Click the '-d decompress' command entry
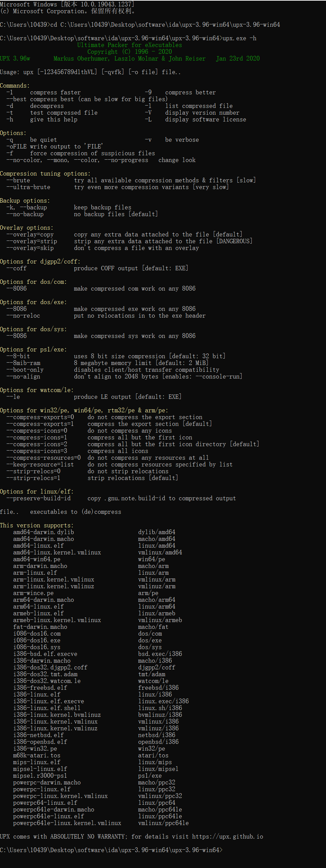 pos(35,106)
